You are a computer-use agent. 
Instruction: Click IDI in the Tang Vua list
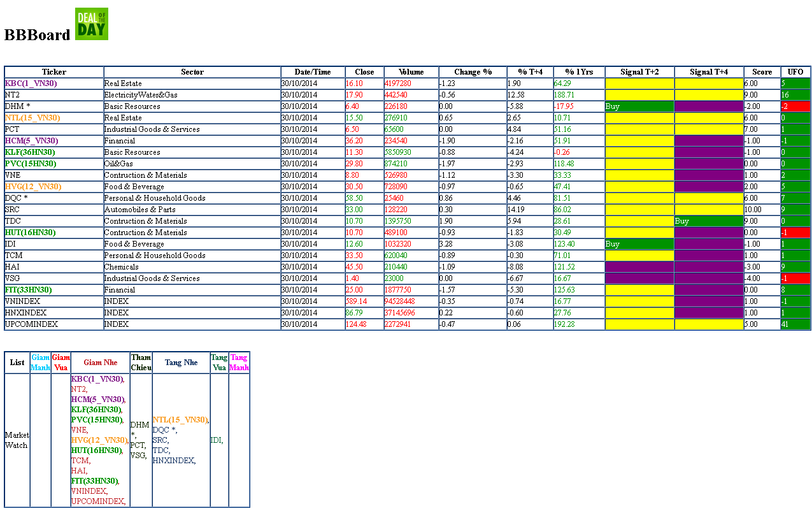pos(217,440)
